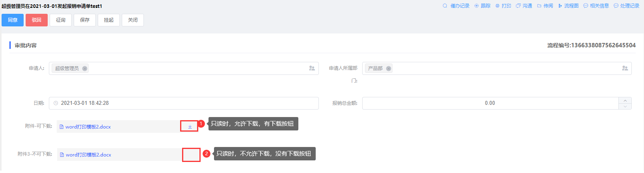Image resolution: width=644 pixels, height=173 pixels.
Task: Open department picker icon in 申请人所属部门 field
Action: pyautogui.click(x=625, y=68)
